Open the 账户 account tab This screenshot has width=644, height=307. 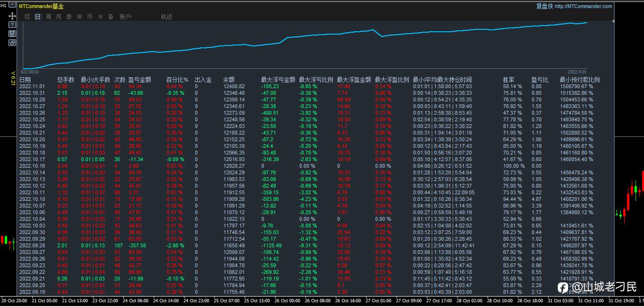pyautogui.click(x=125, y=17)
